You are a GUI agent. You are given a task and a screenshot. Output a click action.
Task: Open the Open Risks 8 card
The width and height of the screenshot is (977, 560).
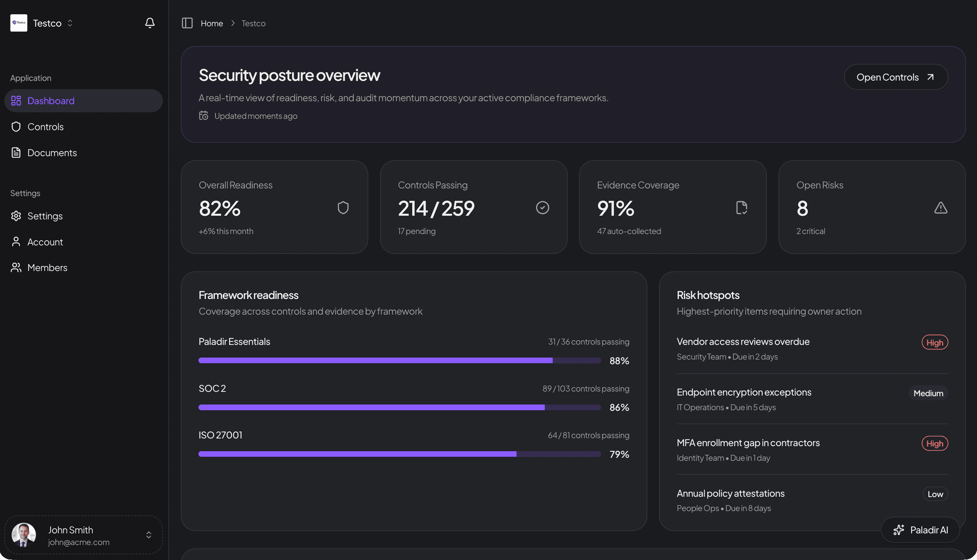(872, 207)
